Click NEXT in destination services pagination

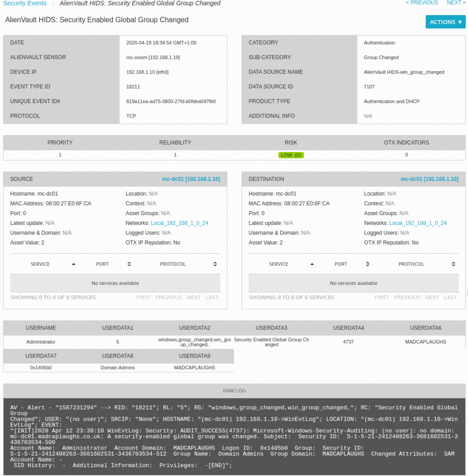(x=432, y=297)
